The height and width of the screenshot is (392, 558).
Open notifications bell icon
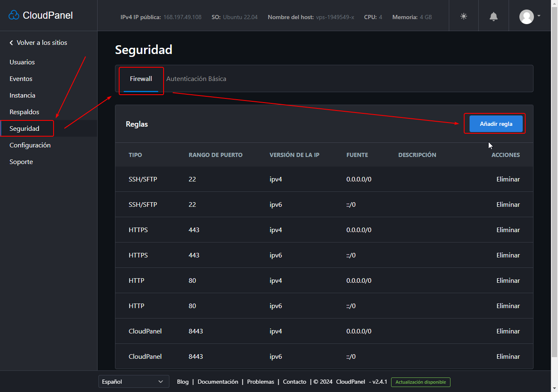click(x=494, y=16)
